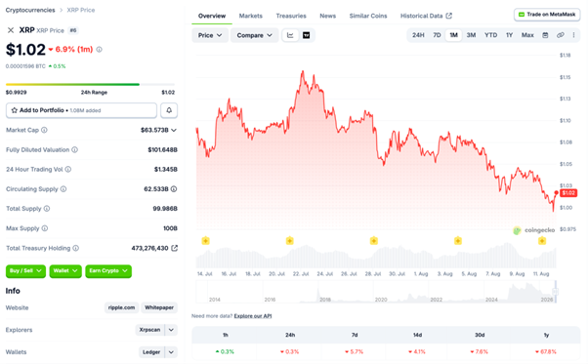This screenshot has width=588, height=364.
Task: Open the Explore our API link
Action: coord(253,316)
